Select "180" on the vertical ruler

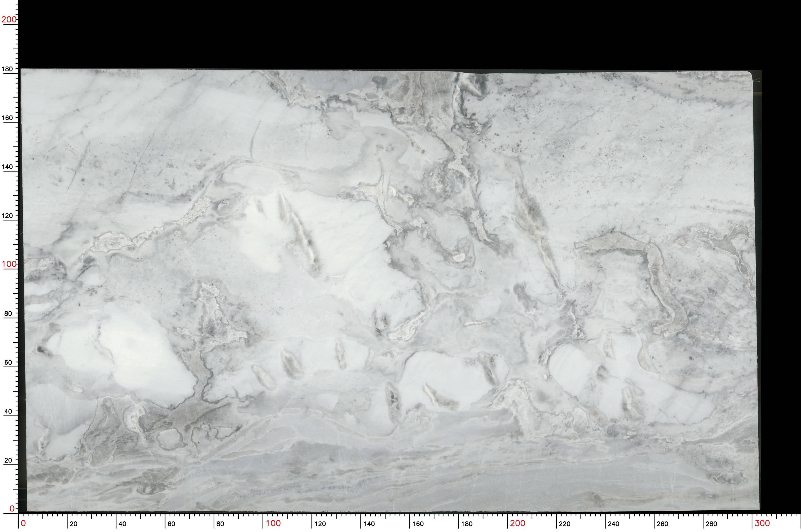[x=7, y=69]
